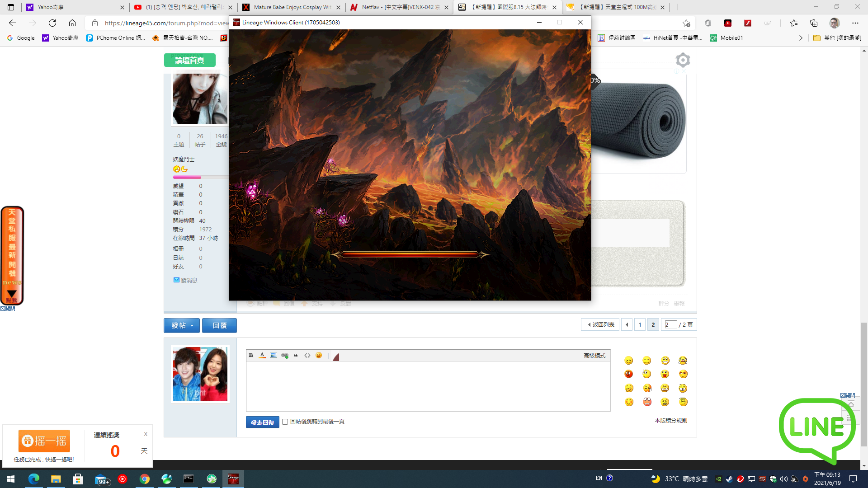
Task: Insert the crying-laughing smiley in top row
Action: click(683, 361)
